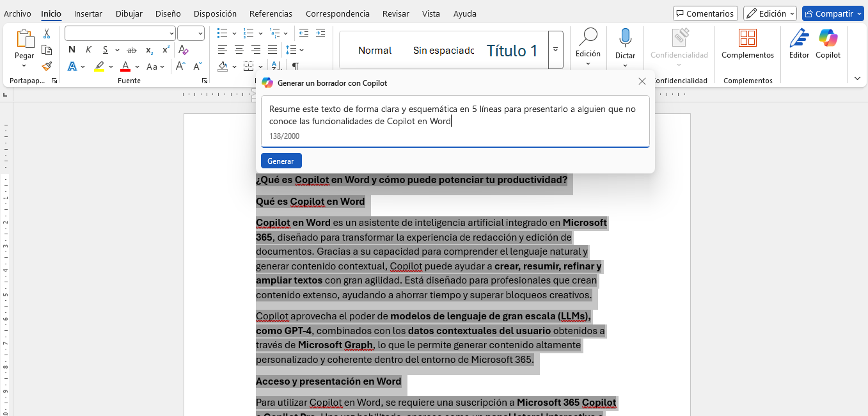The height and width of the screenshot is (416, 868).
Task: Align text left
Action: pyautogui.click(x=223, y=50)
